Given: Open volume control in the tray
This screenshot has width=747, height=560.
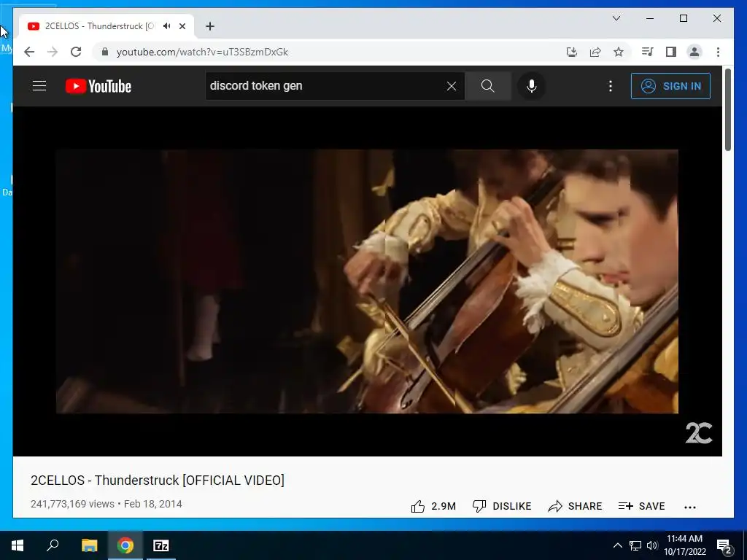Looking at the screenshot, I should point(652,545).
